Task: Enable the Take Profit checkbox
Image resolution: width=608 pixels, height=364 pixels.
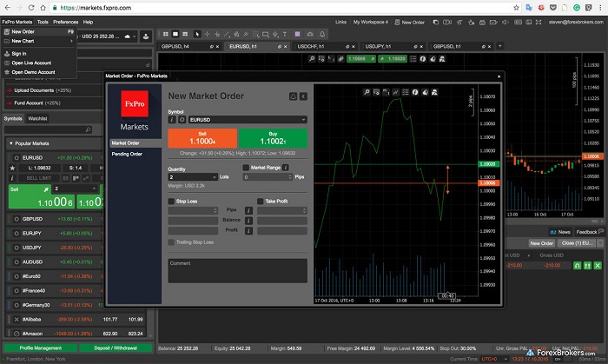Action: coord(261,202)
